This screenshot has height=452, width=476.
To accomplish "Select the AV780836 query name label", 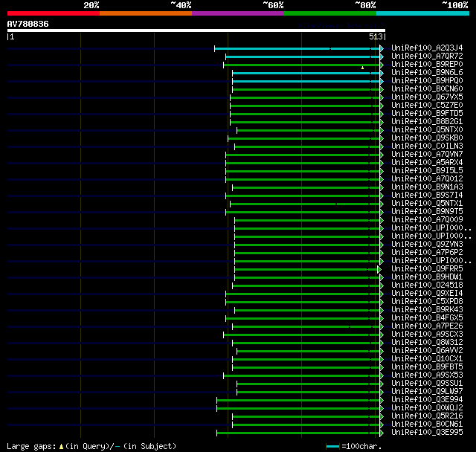I will click(x=28, y=24).
